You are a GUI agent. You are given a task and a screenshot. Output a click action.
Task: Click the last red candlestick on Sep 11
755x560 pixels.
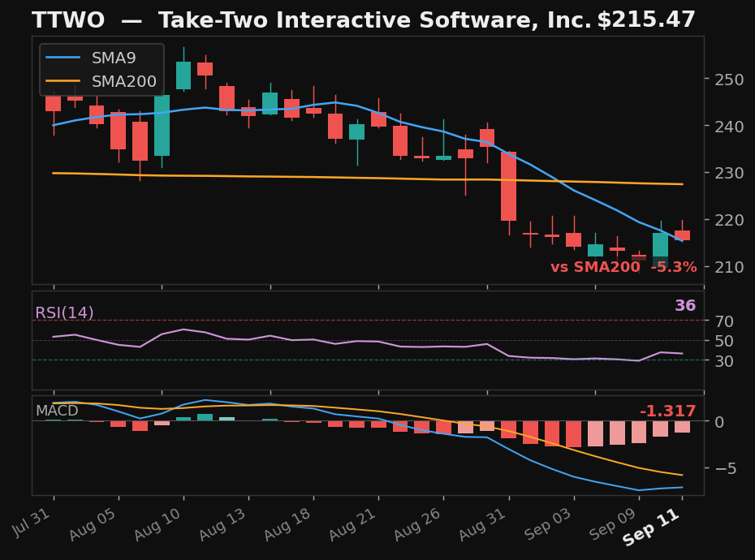(x=682, y=235)
